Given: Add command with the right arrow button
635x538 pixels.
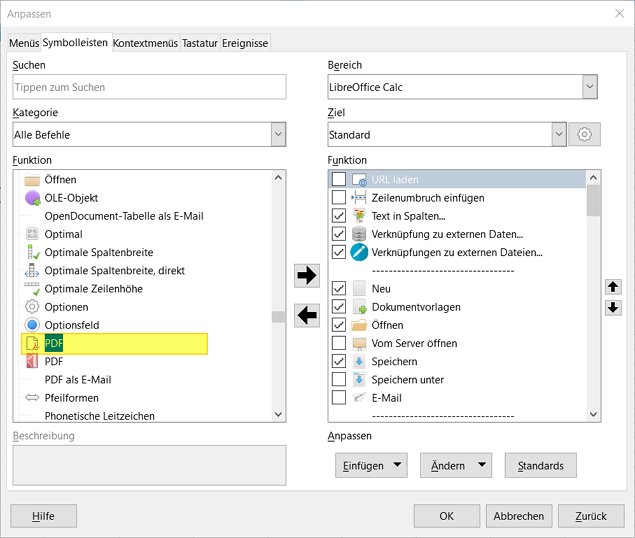Looking at the screenshot, I should (x=307, y=275).
